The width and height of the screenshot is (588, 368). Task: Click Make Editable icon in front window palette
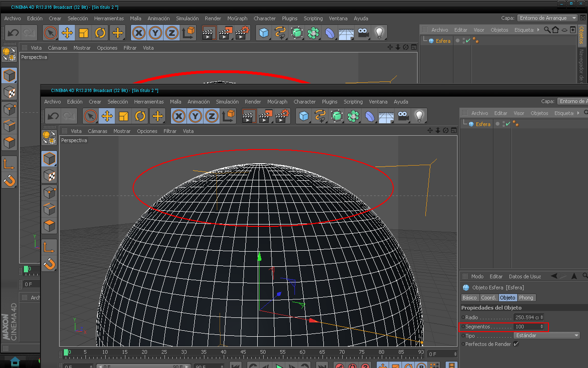(x=49, y=137)
